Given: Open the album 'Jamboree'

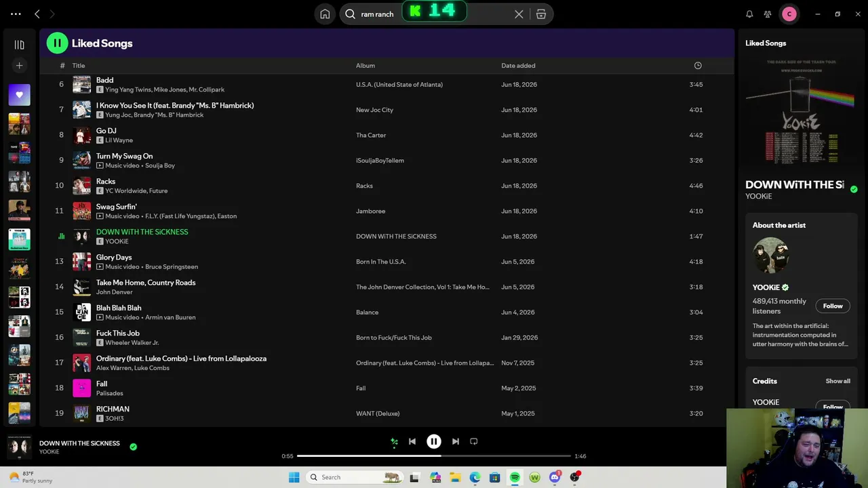Looking at the screenshot, I should pos(370,211).
